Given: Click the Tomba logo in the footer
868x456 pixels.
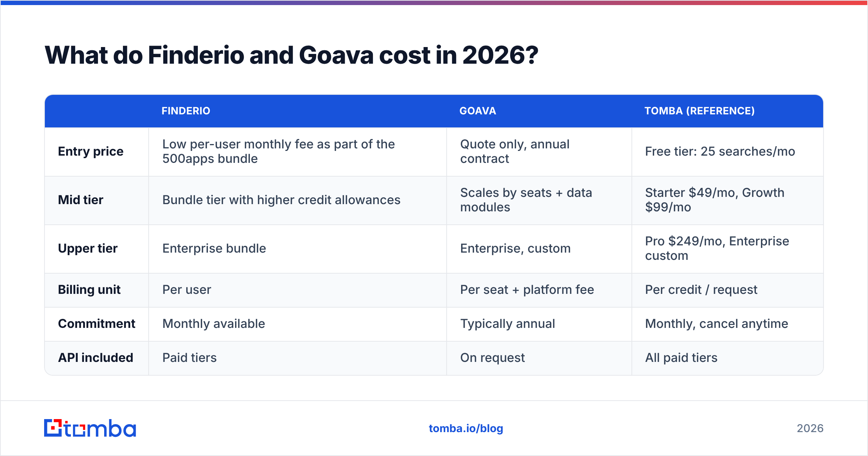Looking at the screenshot, I should point(90,428).
